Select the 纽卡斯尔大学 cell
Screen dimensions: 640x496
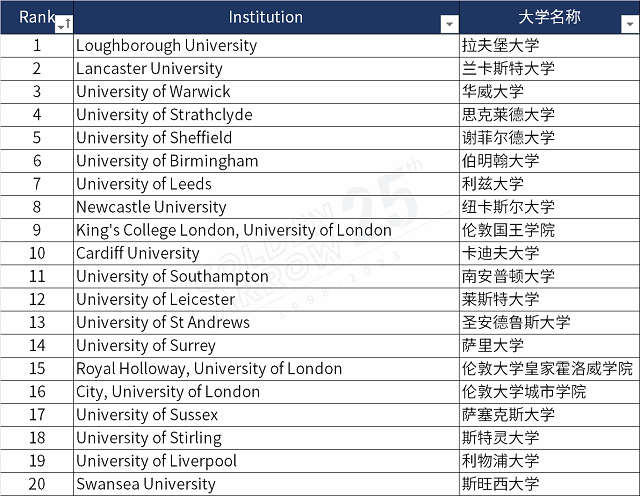(549, 207)
